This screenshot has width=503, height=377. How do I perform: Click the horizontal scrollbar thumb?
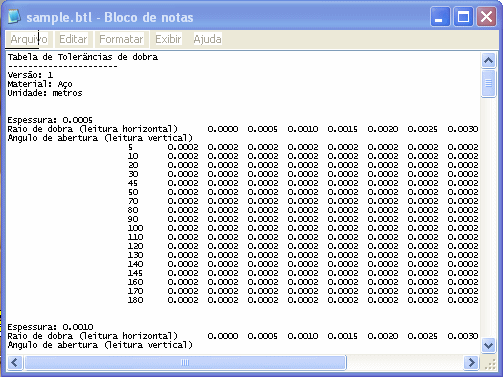(185, 362)
